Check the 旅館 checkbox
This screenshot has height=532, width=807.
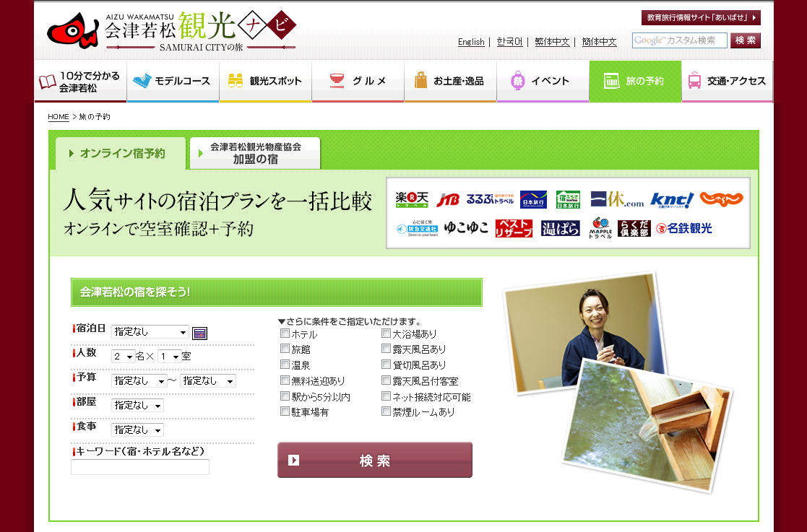[x=285, y=349]
